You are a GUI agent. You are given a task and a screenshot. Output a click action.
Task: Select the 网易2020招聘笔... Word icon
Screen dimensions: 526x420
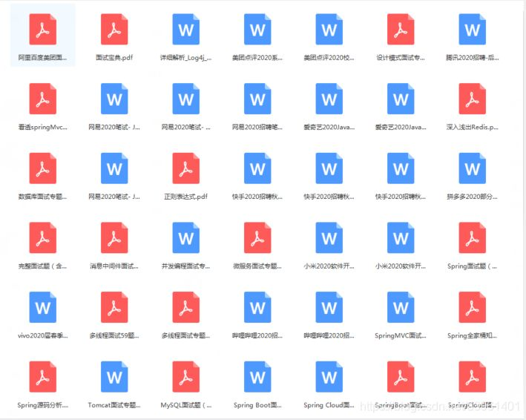(257, 99)
